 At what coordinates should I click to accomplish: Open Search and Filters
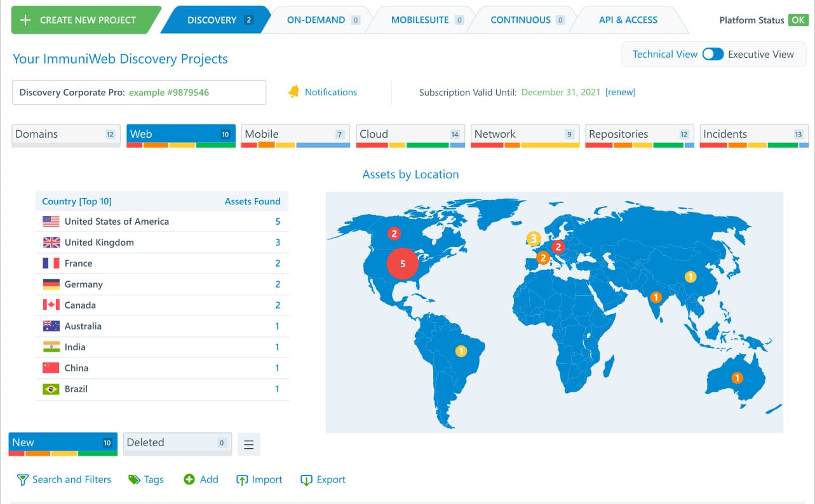click(72, 480)
